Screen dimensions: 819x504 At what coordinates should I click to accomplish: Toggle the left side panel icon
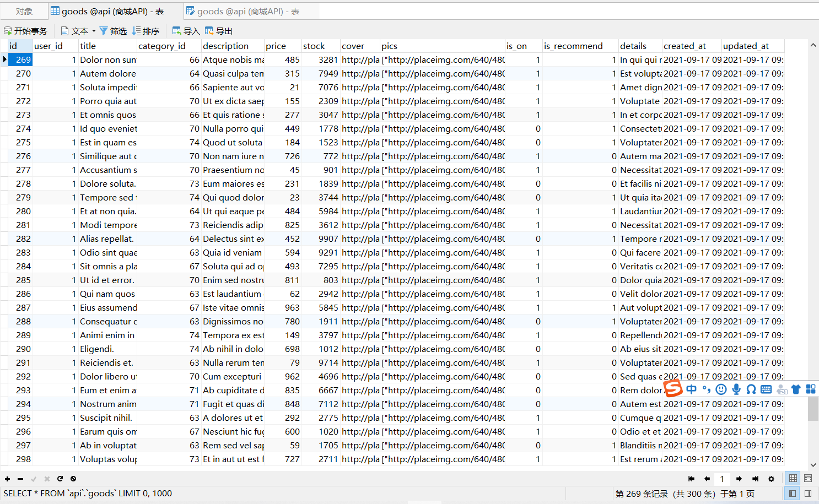click(x=792, y=494)
